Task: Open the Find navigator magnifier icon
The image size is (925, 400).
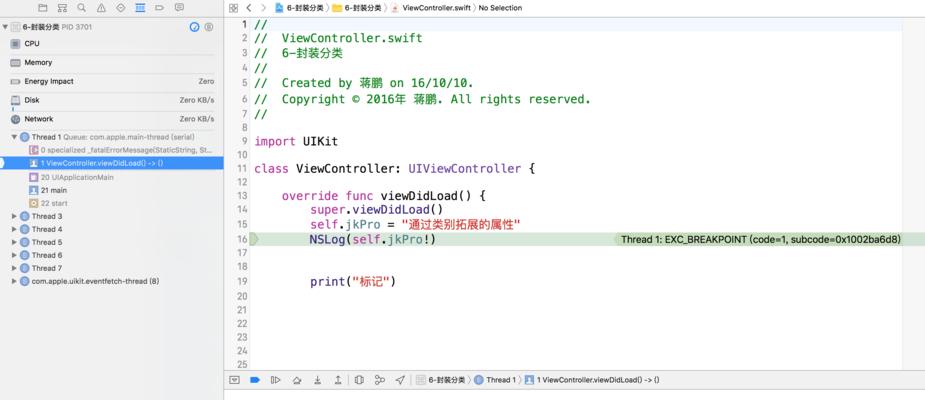Action: [x=81, y=8]
